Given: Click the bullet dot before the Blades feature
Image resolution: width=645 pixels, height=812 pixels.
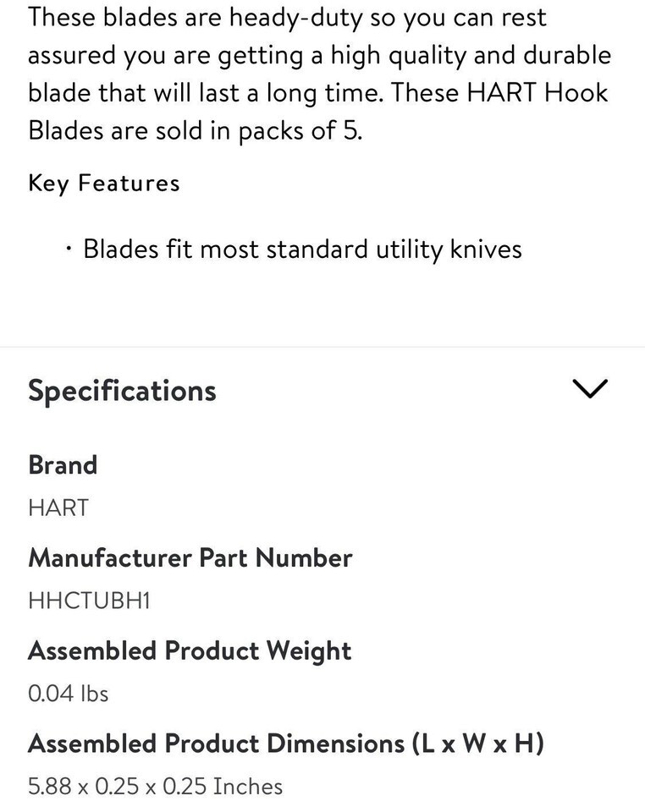Looking at the screenshot, I should (x=68, y=250).
